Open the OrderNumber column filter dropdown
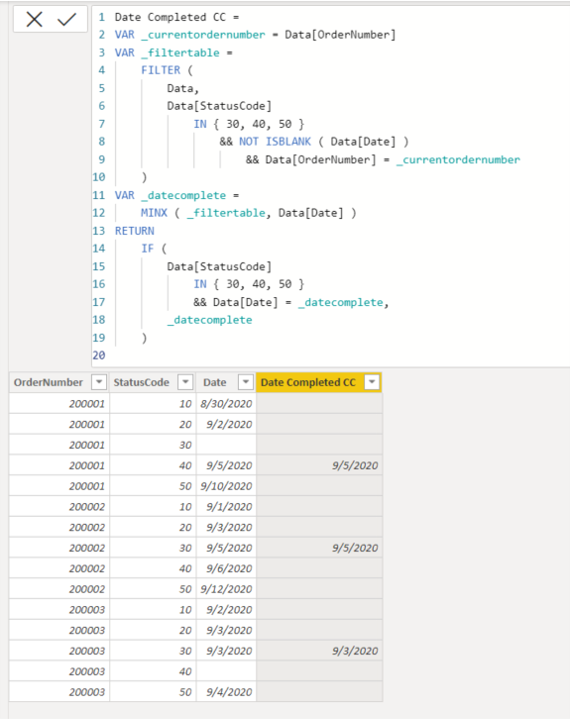This screenshot has width=570, height=719. point(99,382)
